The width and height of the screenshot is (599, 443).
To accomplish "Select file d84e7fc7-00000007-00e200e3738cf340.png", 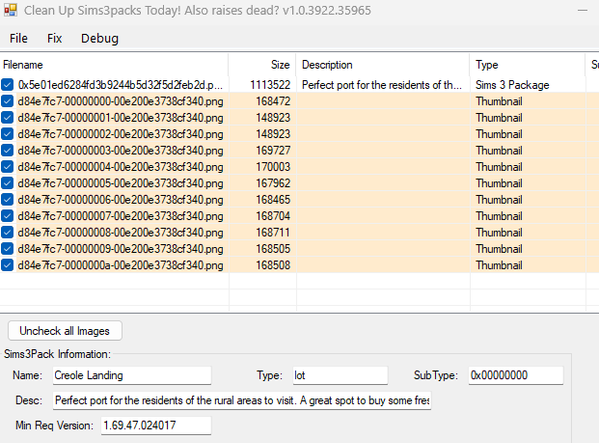I will pos(120,216).
